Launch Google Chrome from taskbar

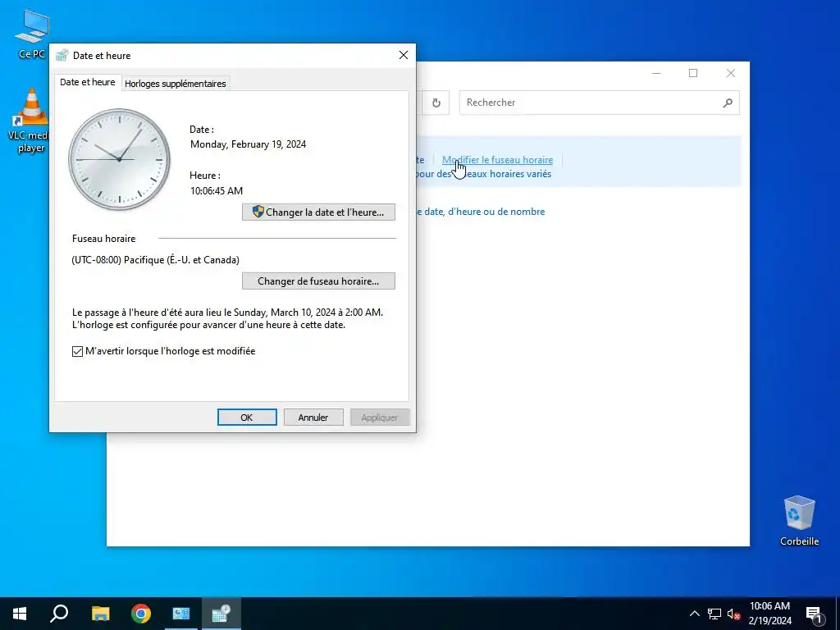coord(141,614)
